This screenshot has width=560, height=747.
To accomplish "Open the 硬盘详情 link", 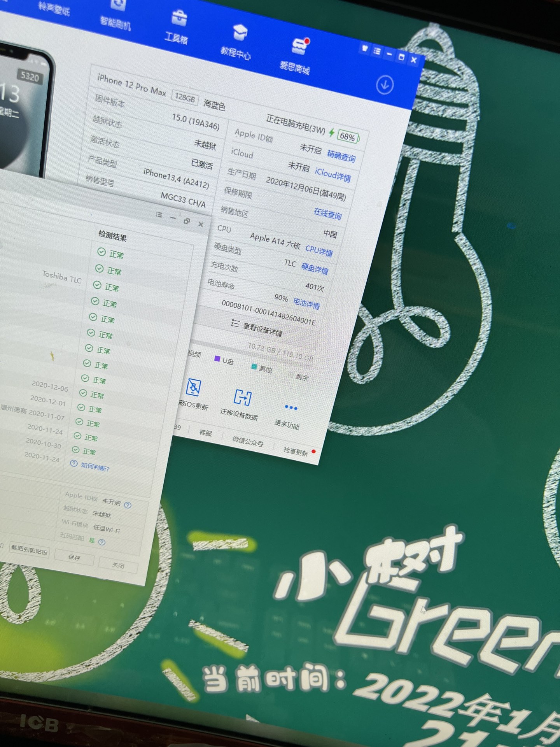I will (315, 268).
